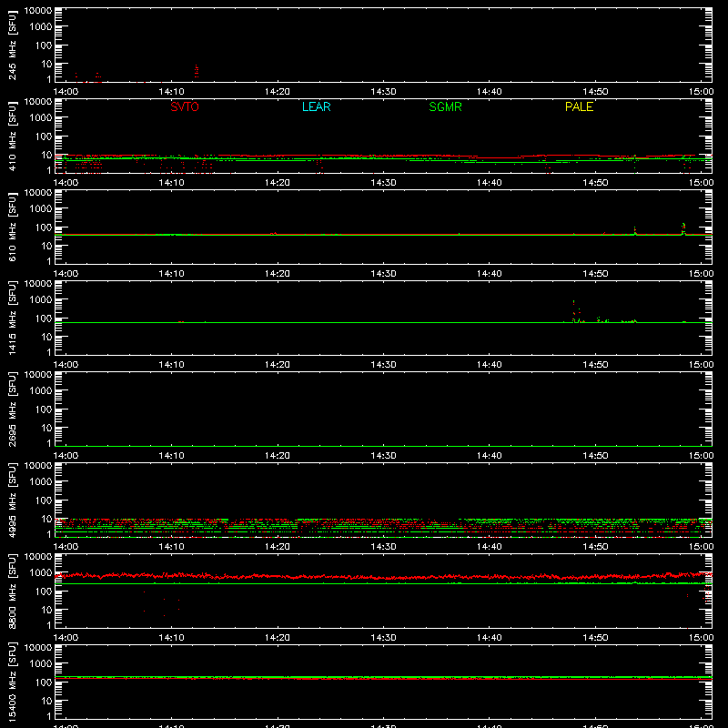
Task: Click 14:20 time label under the 410 MHz panel
Action: [278, 183]
